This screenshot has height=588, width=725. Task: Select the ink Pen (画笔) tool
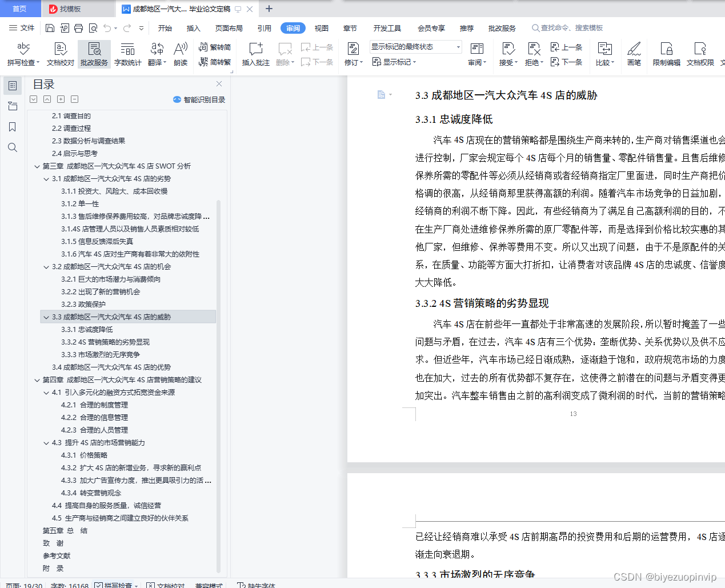coord(634,54)
